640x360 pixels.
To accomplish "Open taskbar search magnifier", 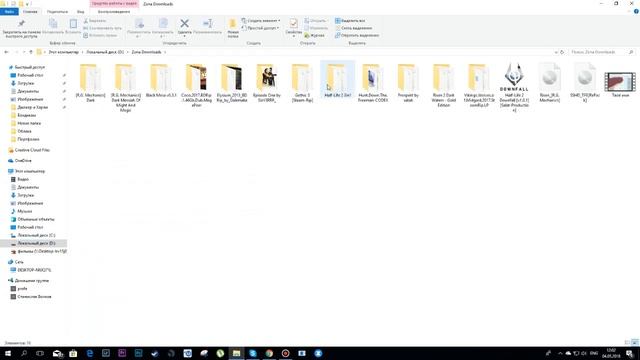I will pyautogui.click(x=24, y=353).
